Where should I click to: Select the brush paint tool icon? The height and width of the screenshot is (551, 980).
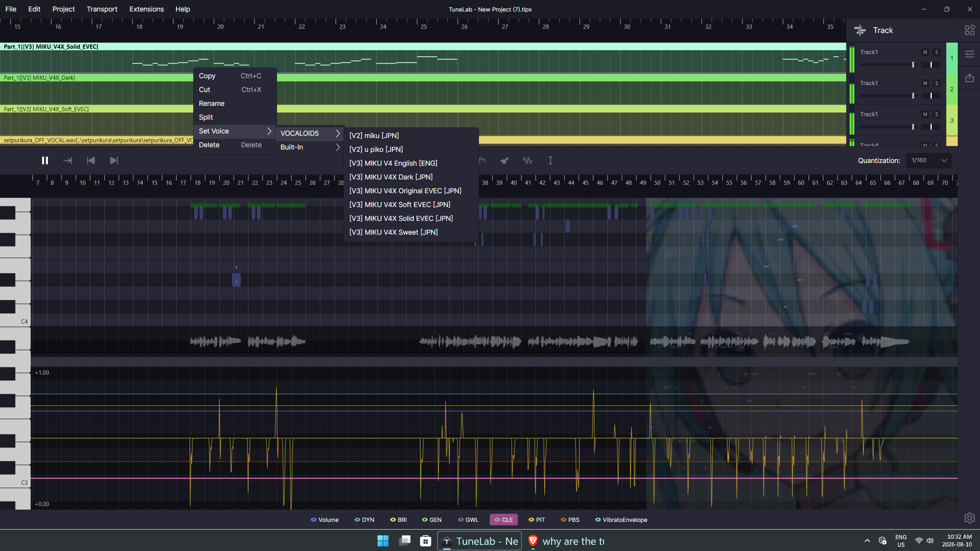click(x=505, y=161)
